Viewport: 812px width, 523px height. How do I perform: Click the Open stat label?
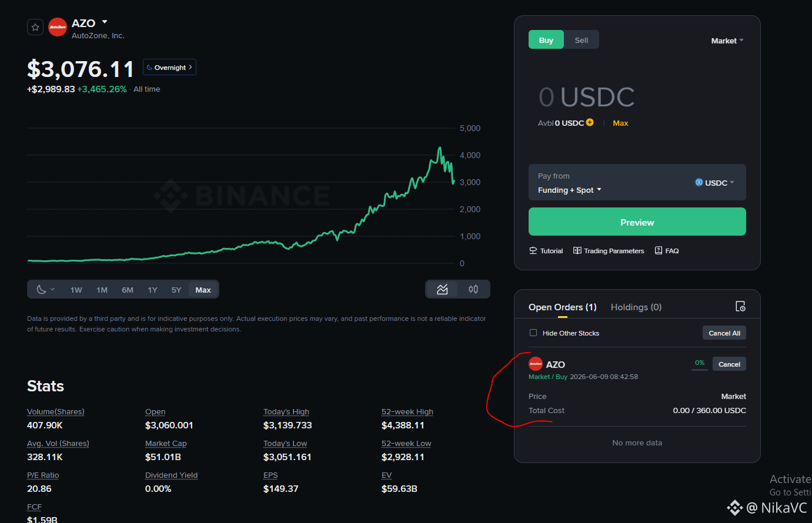155,411
